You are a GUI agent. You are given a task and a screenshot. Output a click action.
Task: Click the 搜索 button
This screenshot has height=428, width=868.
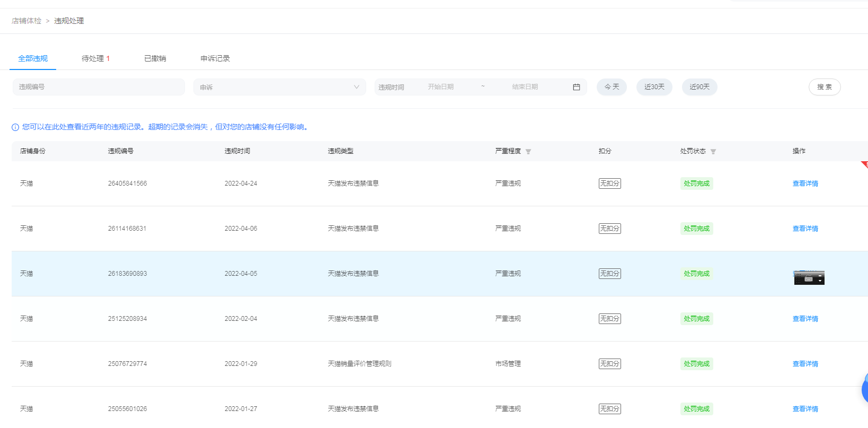824,87
